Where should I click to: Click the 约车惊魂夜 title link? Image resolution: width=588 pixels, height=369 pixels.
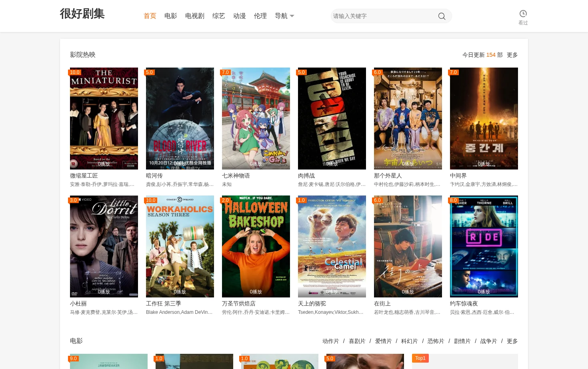coord(464,303)
